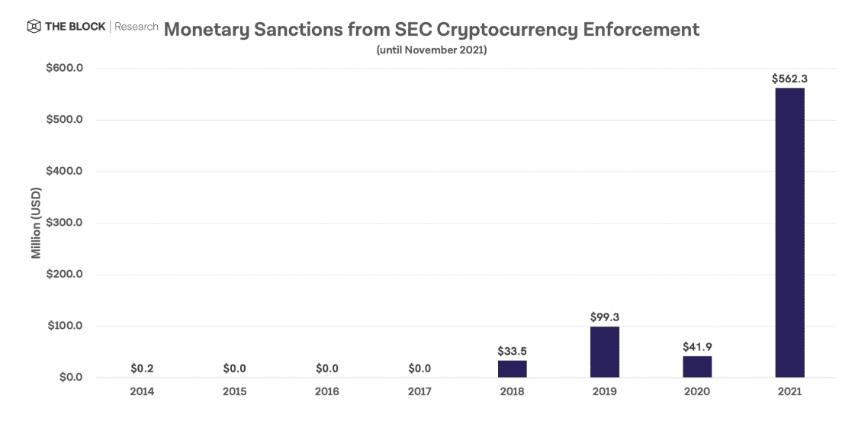Click the $41.9 data label
The image size is (868, 428).
tap(696, 347)
